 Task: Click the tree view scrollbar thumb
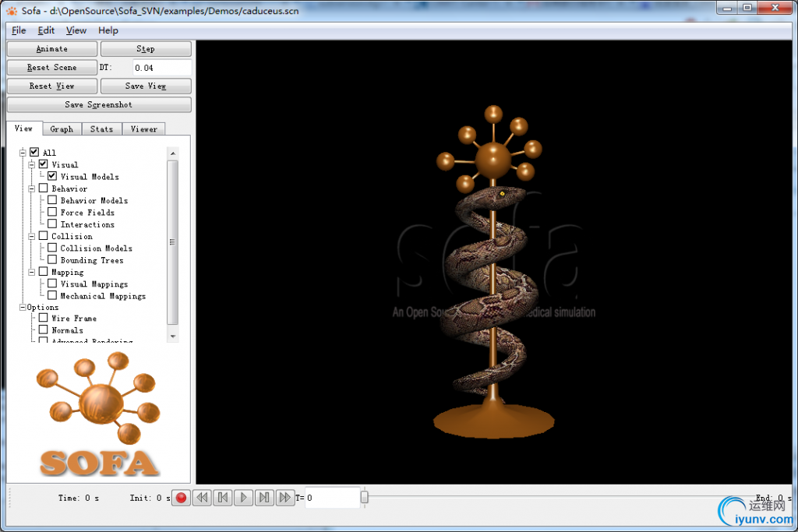[x=172, y=242]
